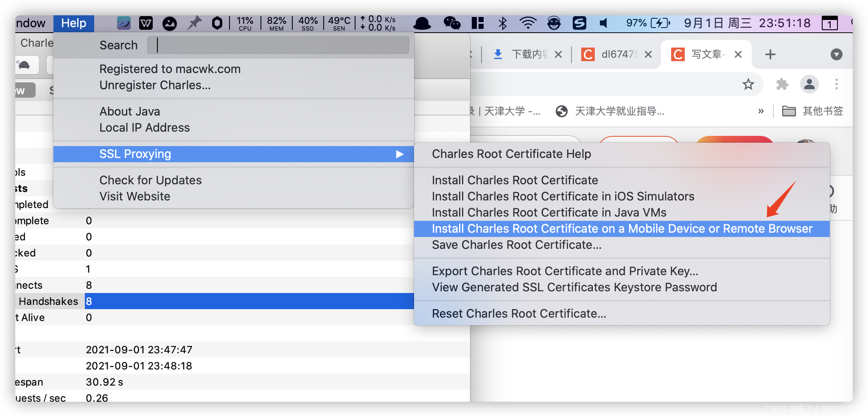Select View Generated SSL Certificates Keystore Password
Screen dimensions: 868x417
574,287
